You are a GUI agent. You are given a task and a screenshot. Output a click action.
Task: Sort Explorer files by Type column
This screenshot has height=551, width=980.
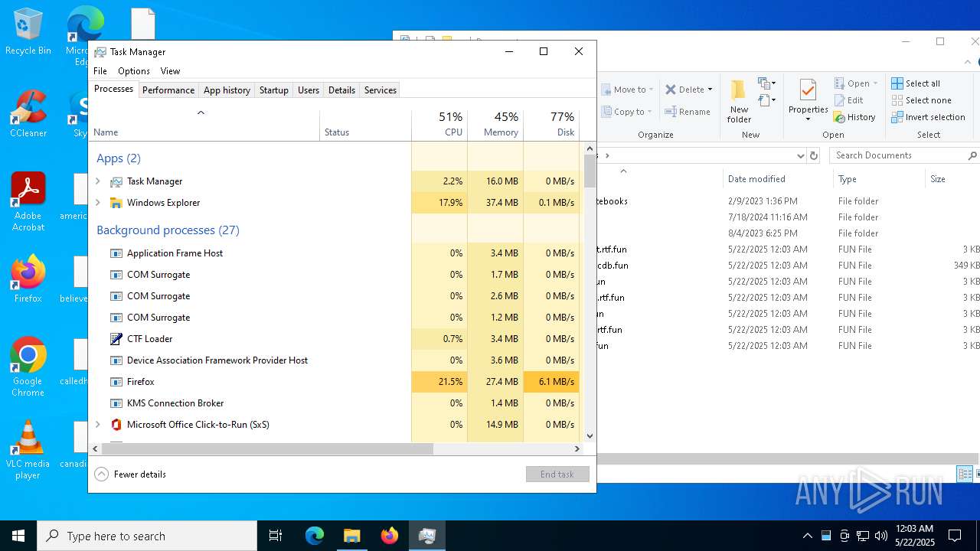[x=879, y=179]
